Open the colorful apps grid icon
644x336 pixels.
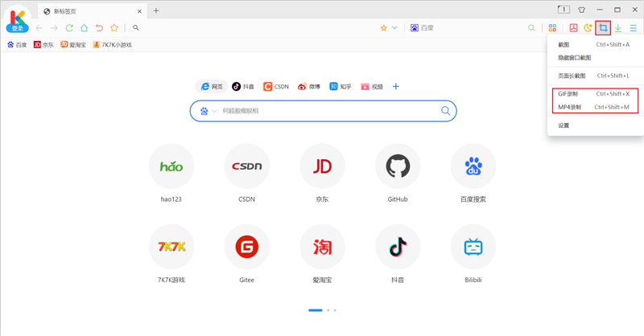pyautogui.click(x=552, y=28)
